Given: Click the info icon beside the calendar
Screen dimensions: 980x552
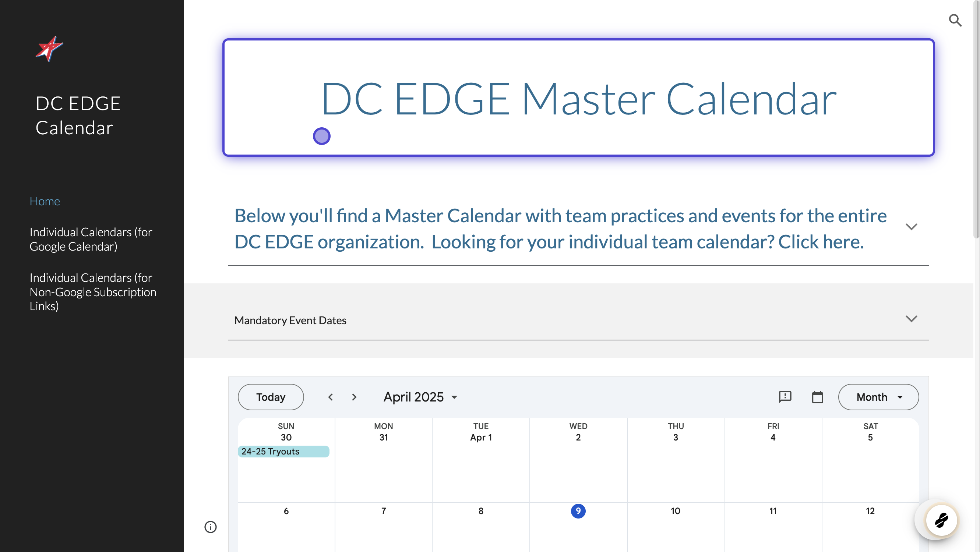Looking at the screenshot, I should (210, 527).
